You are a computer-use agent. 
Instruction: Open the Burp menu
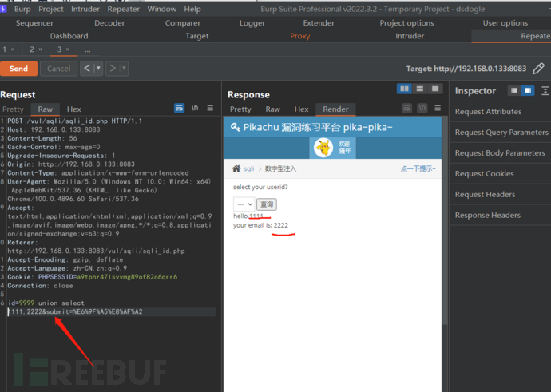pyautogui.click(x=22, y=9)
